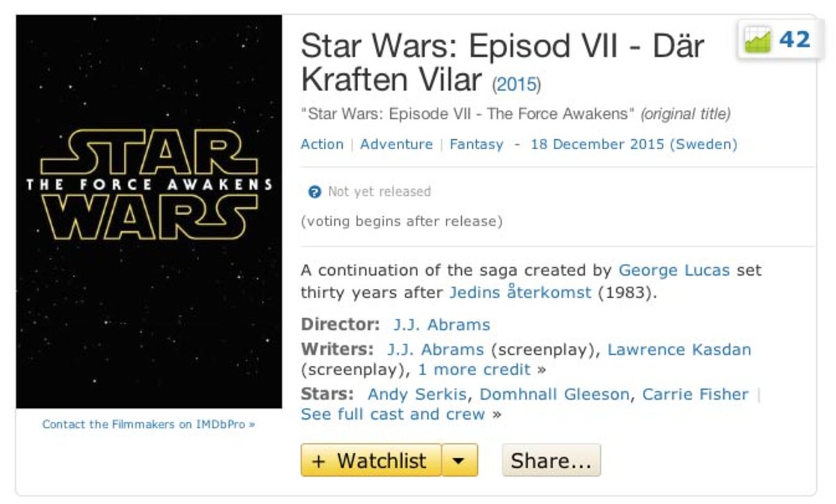Open writer Lawrence Kasdan link
The image size is (836, 504).
679,349
